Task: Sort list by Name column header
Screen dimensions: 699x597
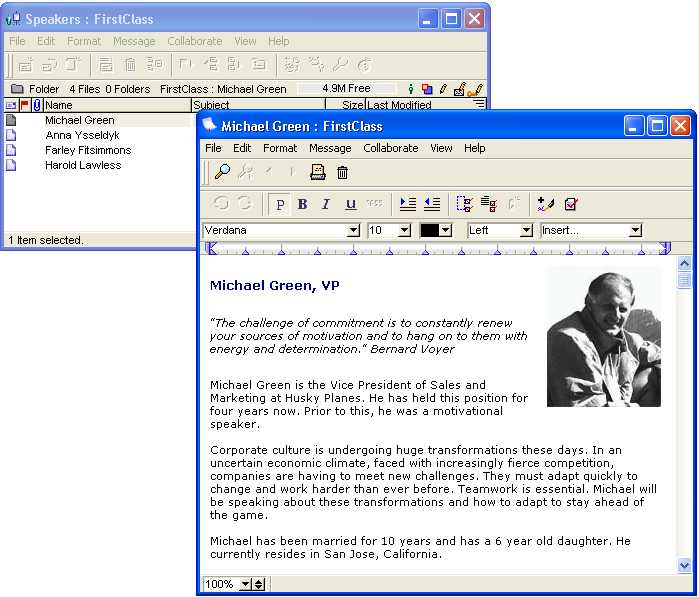Action: point(116,105)
